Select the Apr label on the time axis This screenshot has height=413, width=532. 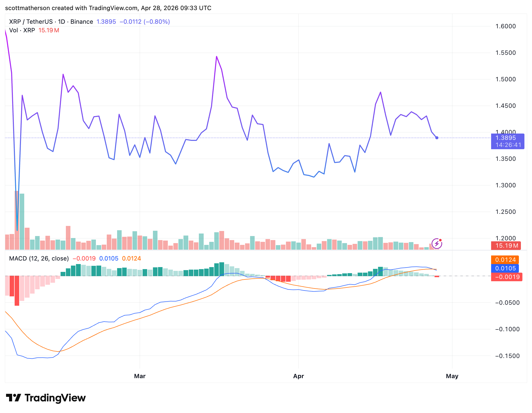[299, 376]
